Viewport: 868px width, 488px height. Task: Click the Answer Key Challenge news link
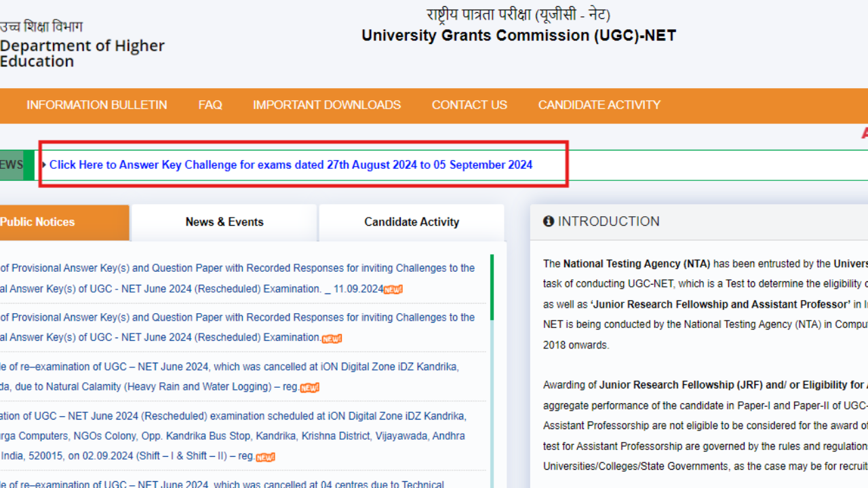point(290,165)
